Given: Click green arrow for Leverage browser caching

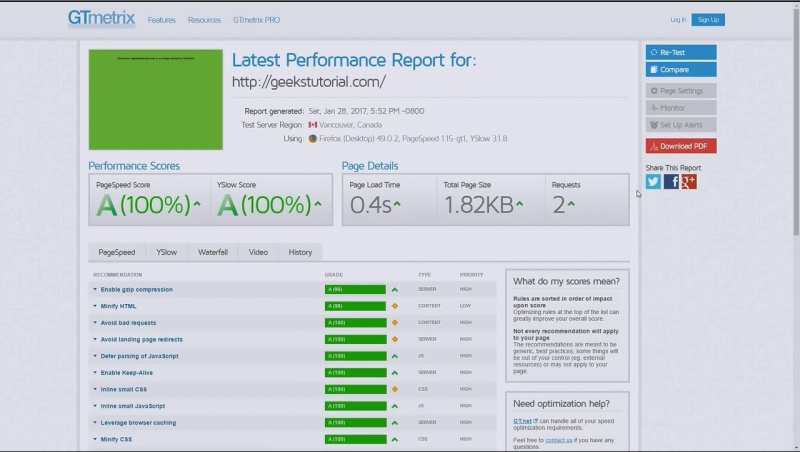Looking at the screenshot, I should [394, 423].
